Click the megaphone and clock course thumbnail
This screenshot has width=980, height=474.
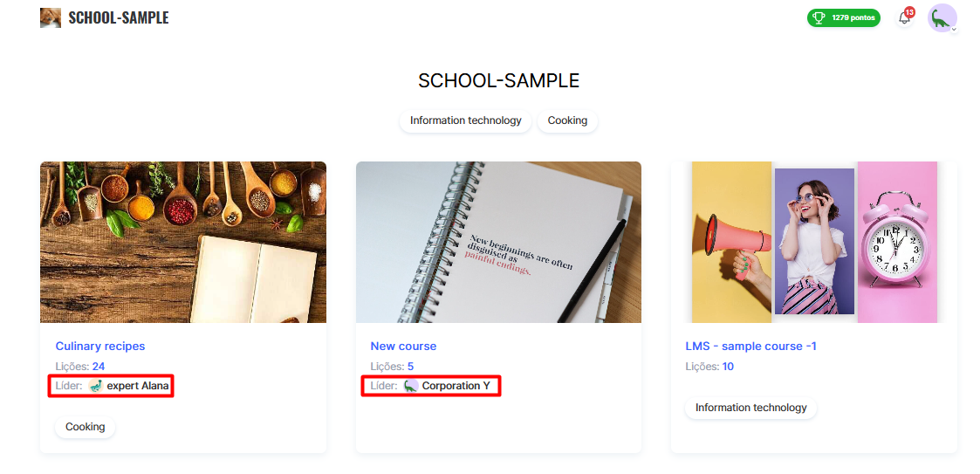[813, 242]
